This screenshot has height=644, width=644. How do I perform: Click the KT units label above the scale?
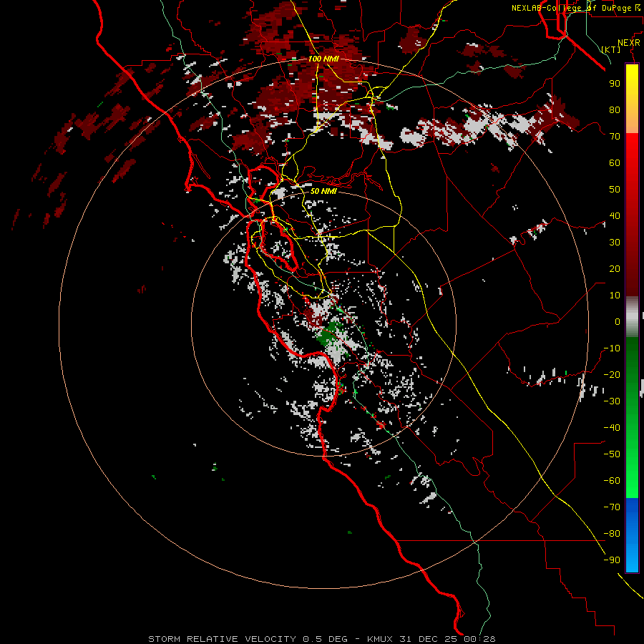pos(611,49)
